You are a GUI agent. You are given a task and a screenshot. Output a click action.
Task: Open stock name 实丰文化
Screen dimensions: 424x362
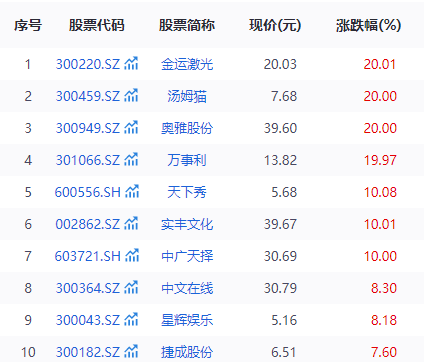pyautogui.click(x=187, y=224)
